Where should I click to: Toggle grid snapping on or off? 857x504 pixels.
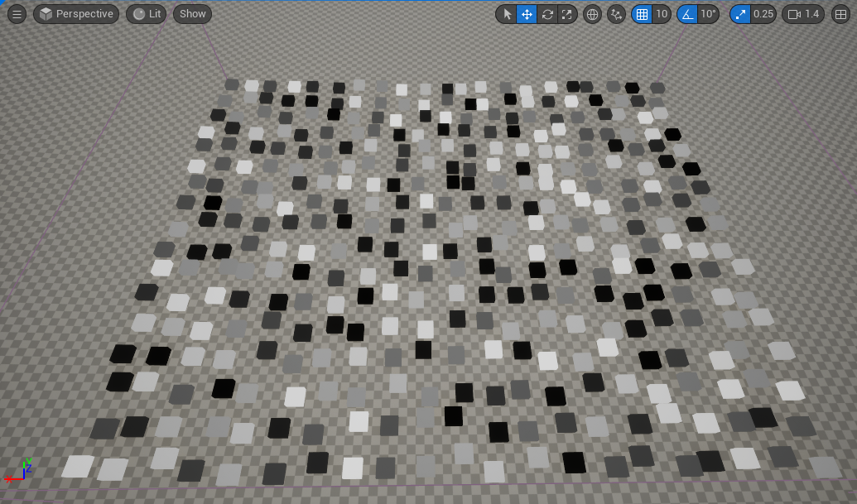[643, 14]
